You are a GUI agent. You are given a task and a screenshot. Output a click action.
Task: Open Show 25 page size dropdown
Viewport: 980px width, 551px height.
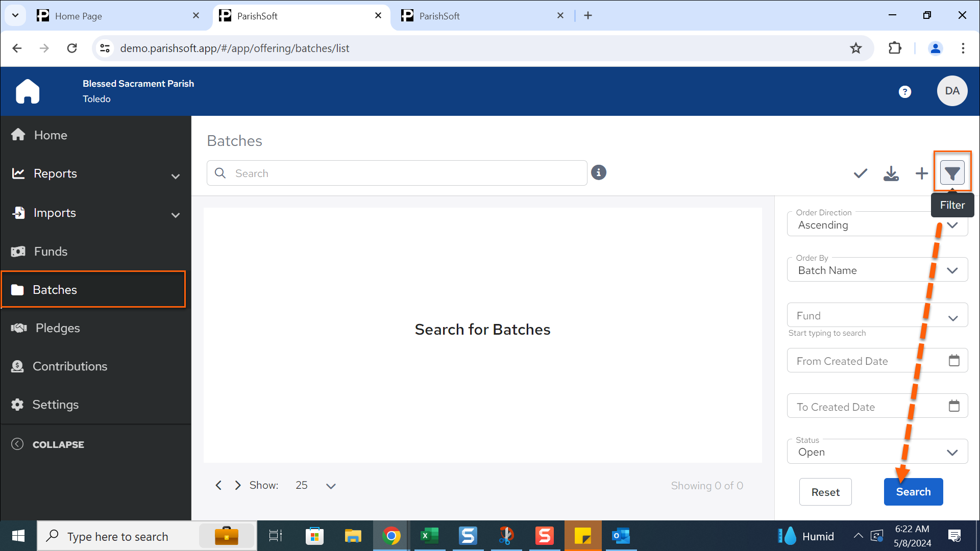click(315, 485)
